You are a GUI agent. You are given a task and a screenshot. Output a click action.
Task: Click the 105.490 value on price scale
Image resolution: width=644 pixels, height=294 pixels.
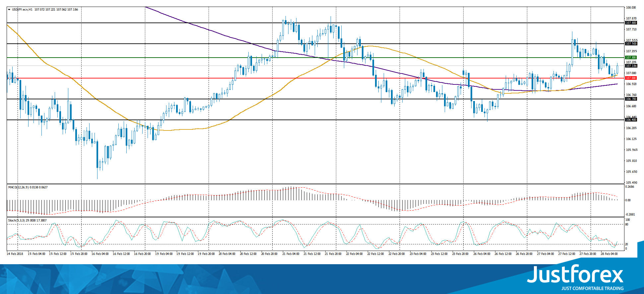click(631, 183)
